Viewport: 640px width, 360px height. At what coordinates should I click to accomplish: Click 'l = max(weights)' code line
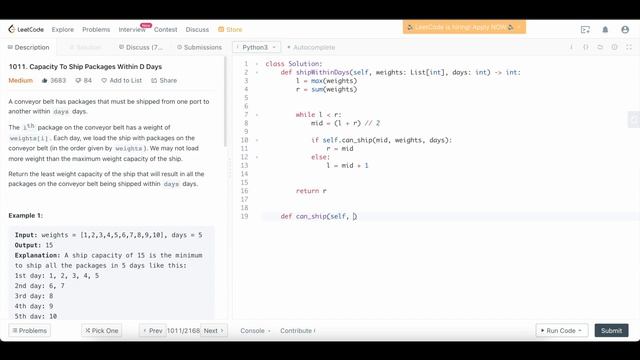pyautogui.click(x=327, y=81)
